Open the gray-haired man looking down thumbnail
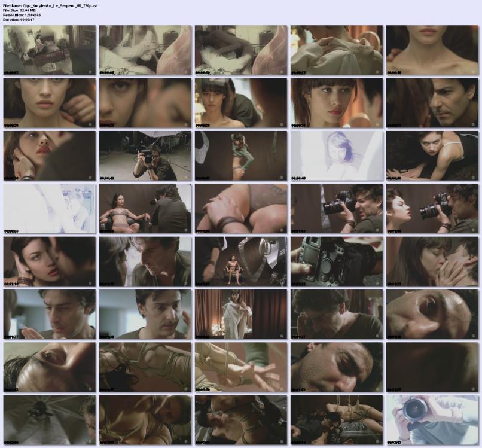 pos(145,261)
